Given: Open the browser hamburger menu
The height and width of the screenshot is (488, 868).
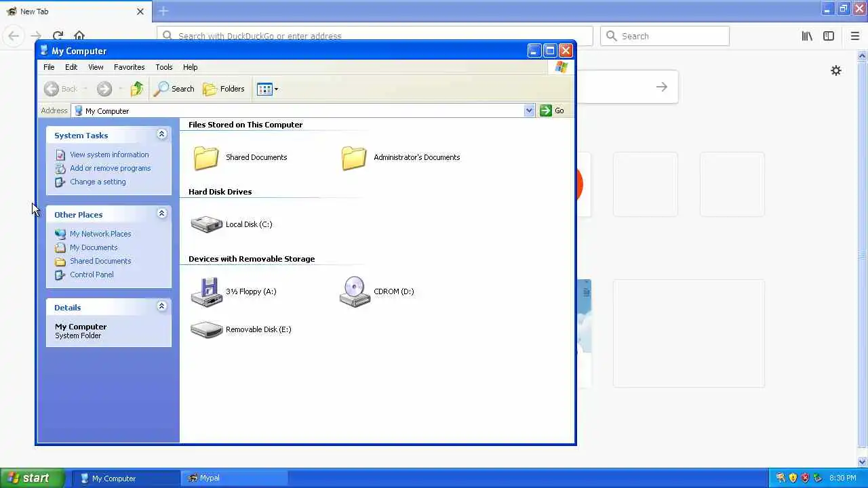Looking at the screenshot, I should pos(854,36).
